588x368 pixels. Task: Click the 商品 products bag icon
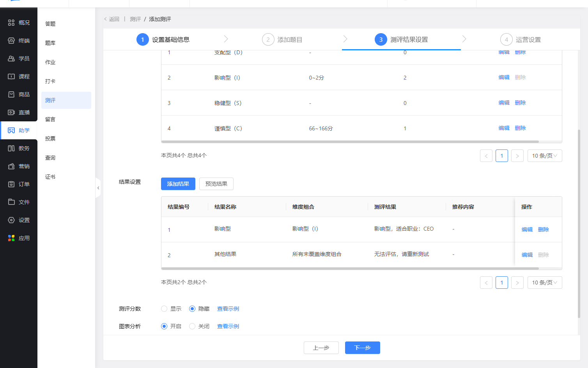(11, 94)
